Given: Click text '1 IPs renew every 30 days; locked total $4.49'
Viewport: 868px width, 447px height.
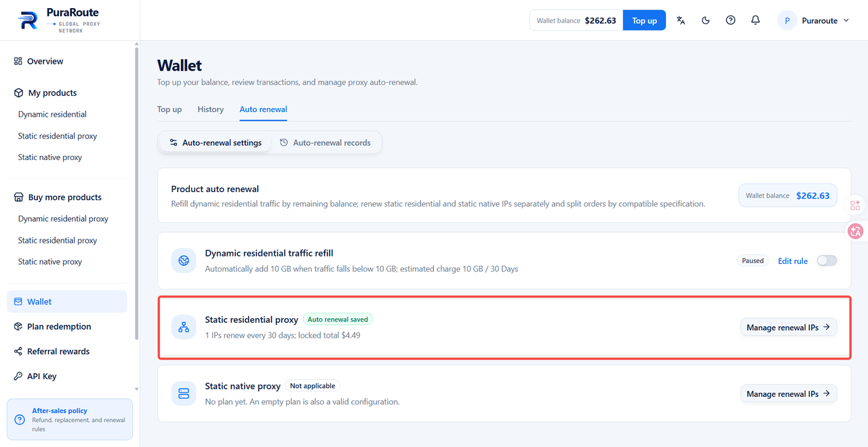Looking at the screenshot, I should point(283,335).
